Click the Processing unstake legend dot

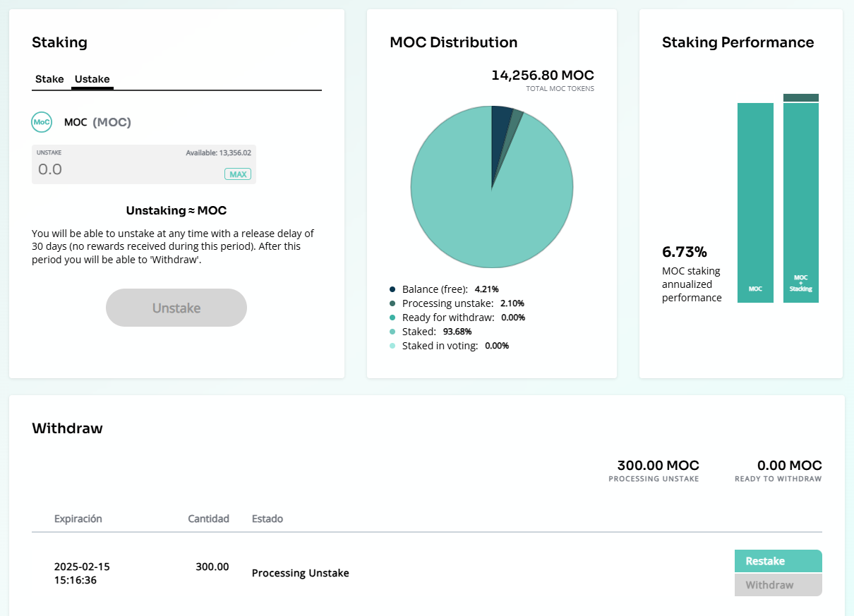[392, 303]
